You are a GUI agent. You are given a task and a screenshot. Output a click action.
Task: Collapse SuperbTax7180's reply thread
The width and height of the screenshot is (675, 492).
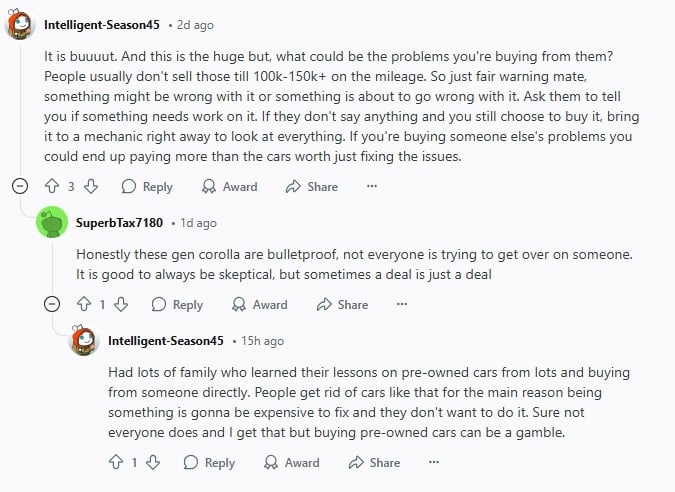click(51, 304)
